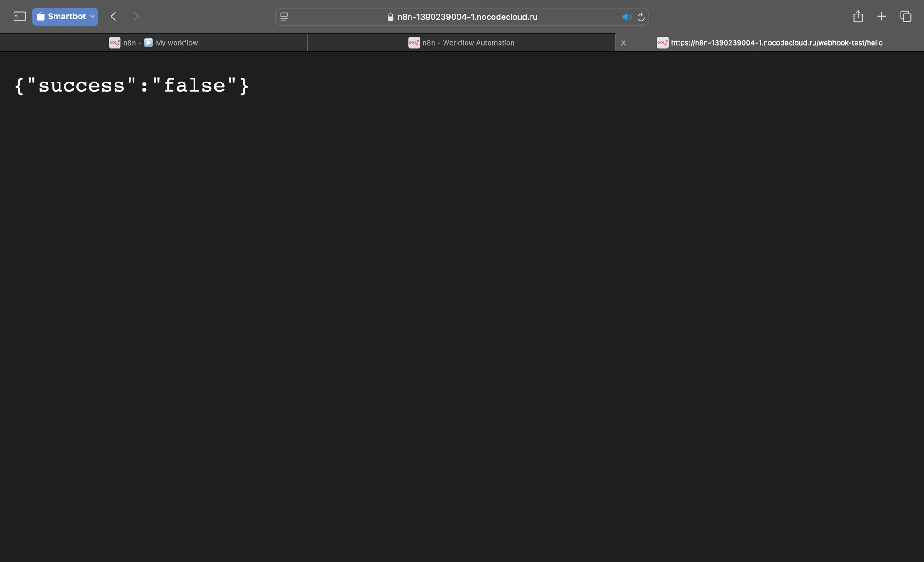Select the webhook-test/hello tab

pos(770,43)
